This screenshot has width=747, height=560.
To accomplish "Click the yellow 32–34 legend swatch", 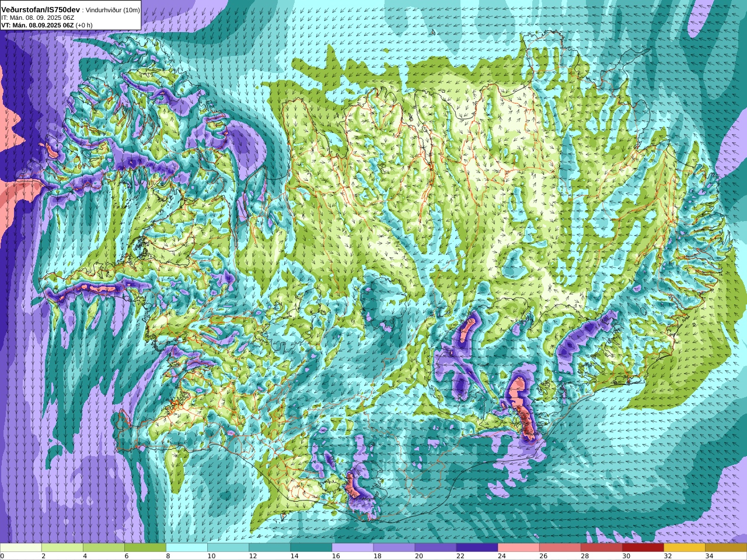I will pyautogui.click(x=684, y=548).
